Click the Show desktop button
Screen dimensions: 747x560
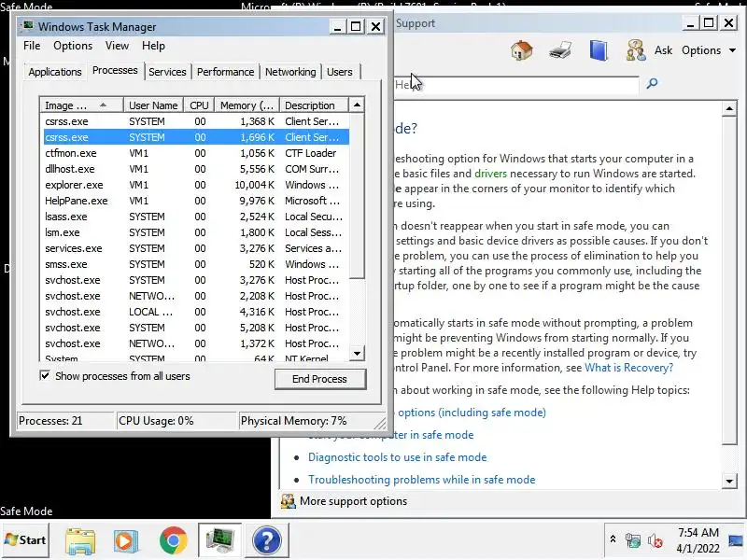pyautogui.click(x=736, y=540)
